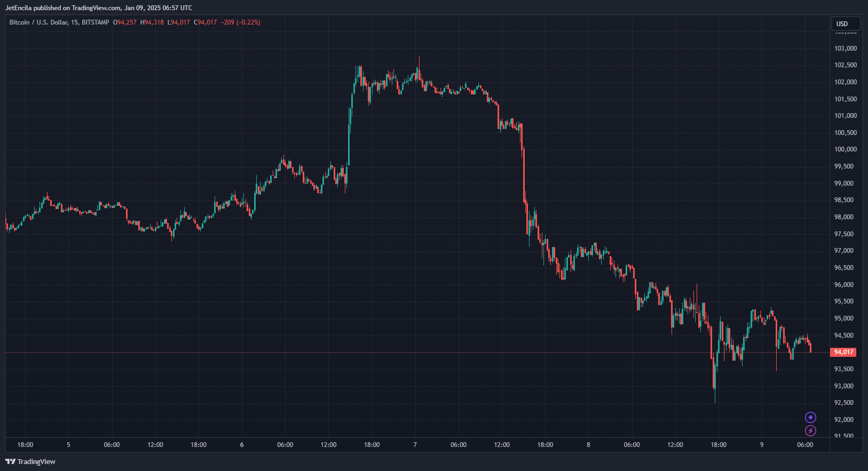Click the 100,000 level on price scale
The width and height of the screenshot is (868, 471).
[846, 149]
